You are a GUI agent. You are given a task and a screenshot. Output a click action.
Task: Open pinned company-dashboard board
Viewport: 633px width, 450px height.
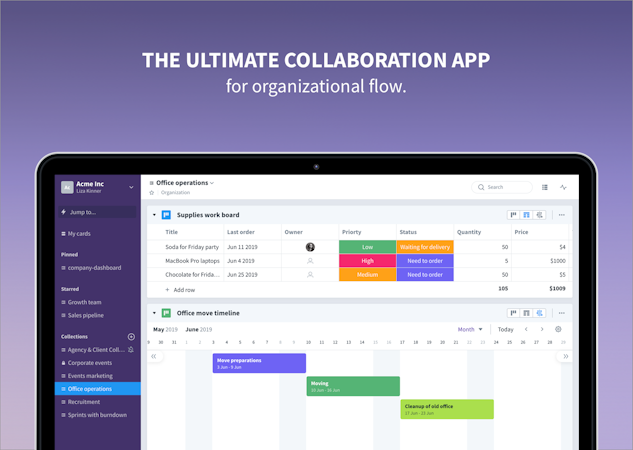coord(91,268)
